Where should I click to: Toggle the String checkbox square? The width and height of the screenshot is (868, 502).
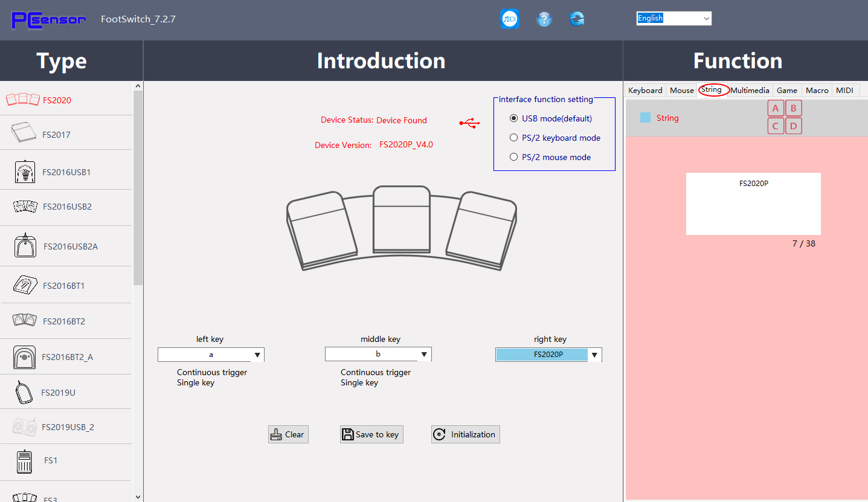(645, 117)
